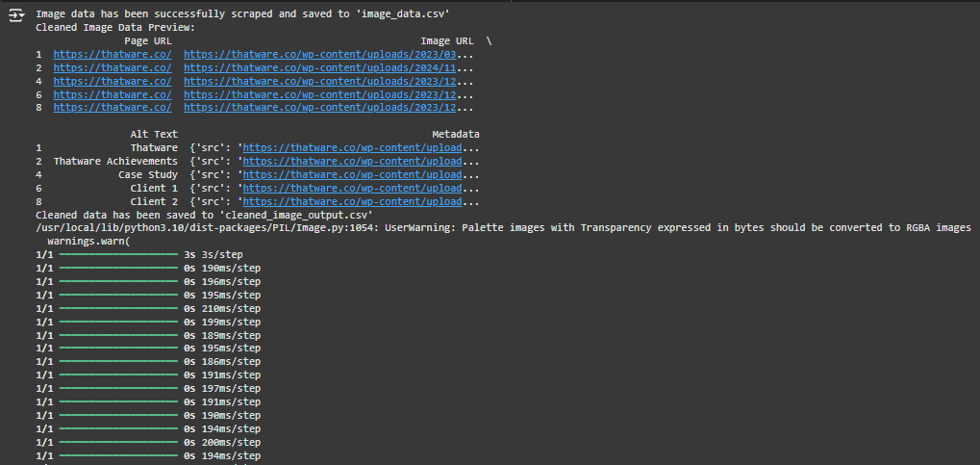The width and height of the screenshot is (980, 465).
Task: Click the '186ms/step' progress line
Action: (x=148, y=362)
